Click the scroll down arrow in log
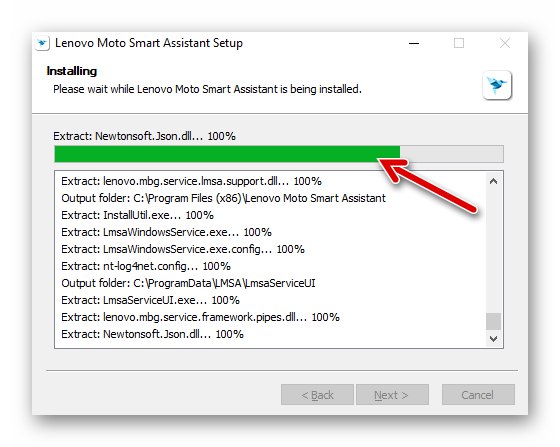This screenshot has width=560, height=447. (x=493, y=338)
